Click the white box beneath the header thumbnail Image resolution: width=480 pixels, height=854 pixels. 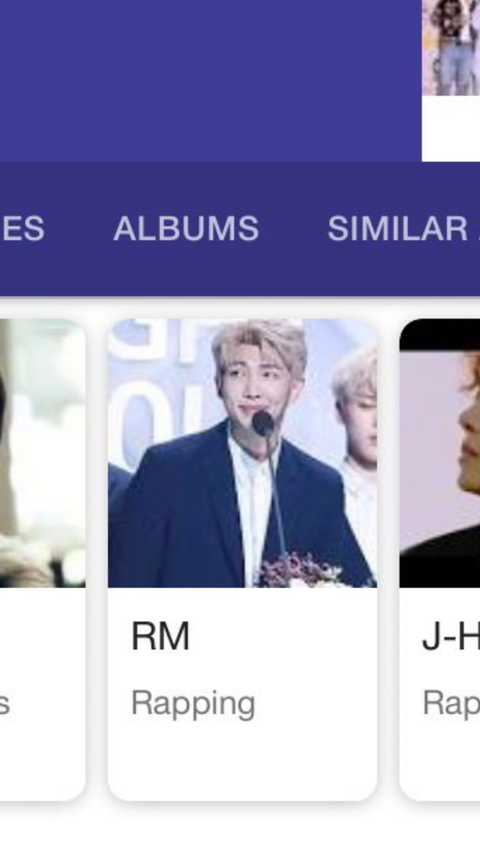tap(451, 129)
